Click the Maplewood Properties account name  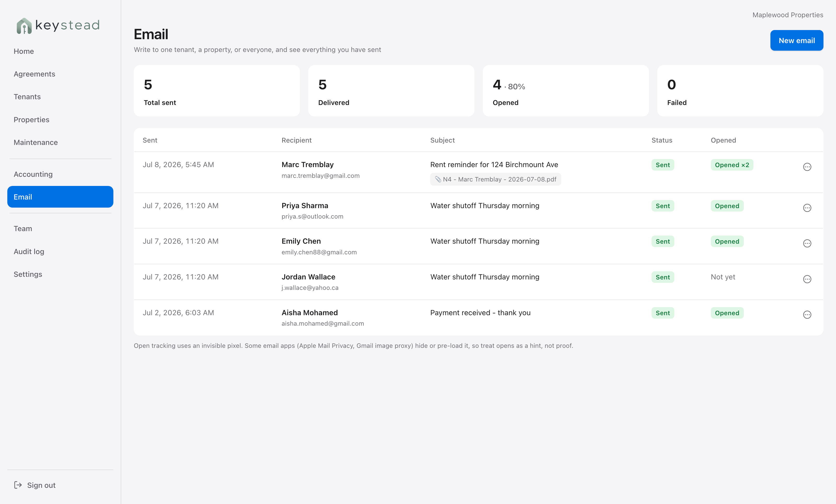tap(788, 15)
